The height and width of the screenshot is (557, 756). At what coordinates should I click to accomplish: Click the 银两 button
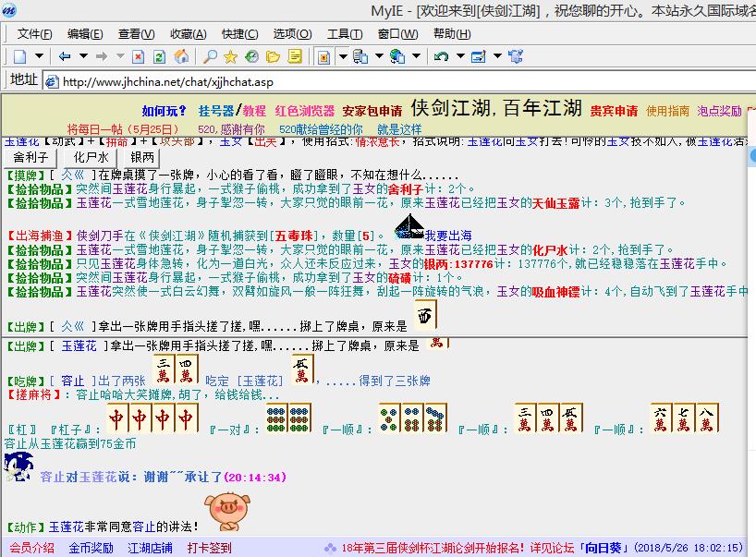(141, 158)
